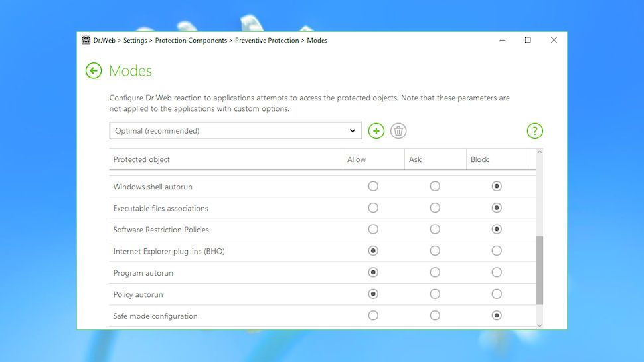644x362 pixels.
Task: Click the Allow column header
Action: click(374, 159)
